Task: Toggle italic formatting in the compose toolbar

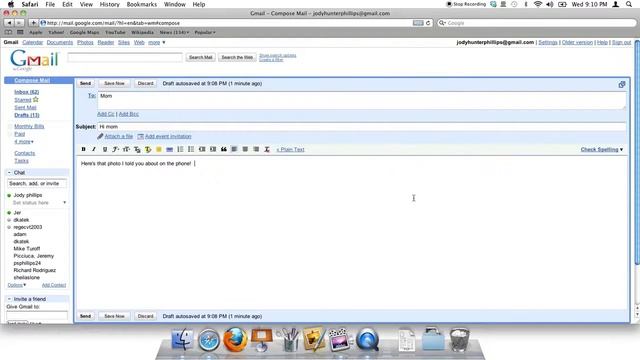Action: coord(94,149)
